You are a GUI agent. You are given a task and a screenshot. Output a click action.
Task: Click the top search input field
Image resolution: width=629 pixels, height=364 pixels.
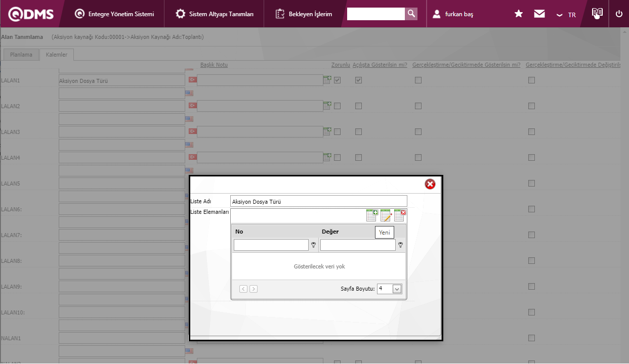[x=376, y=14]
